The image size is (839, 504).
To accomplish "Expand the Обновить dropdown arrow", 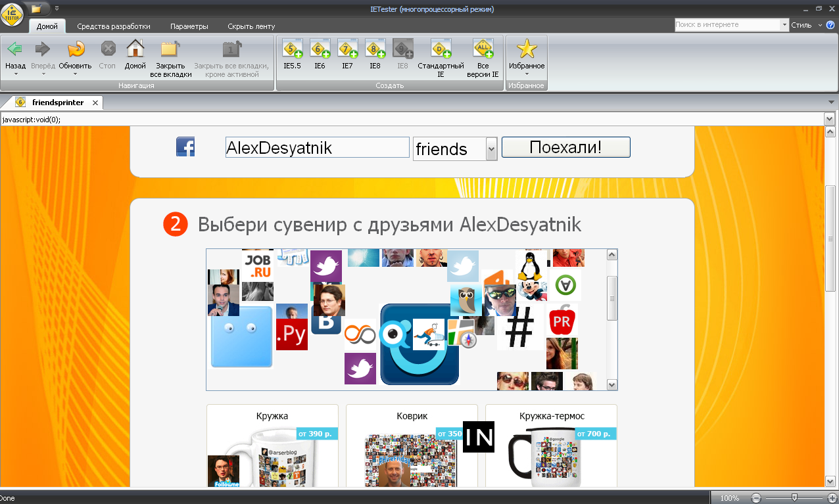I will (75, 74).
